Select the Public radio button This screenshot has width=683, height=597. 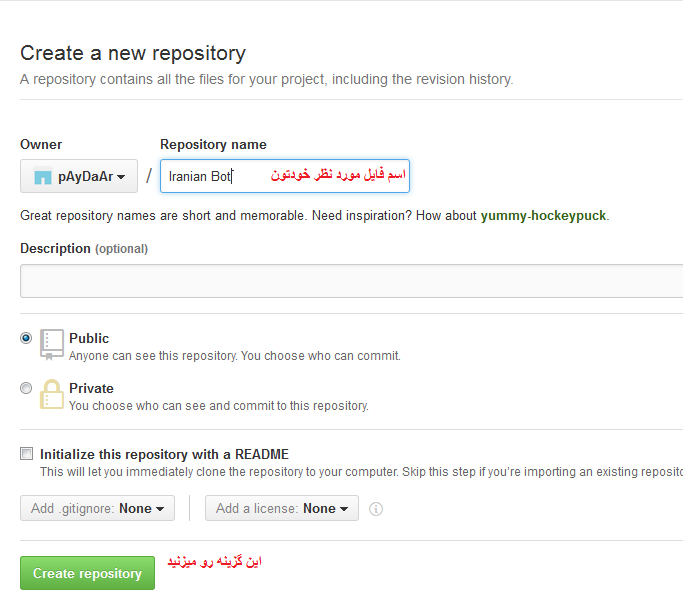pyautogui.click(x=26, y=338)
